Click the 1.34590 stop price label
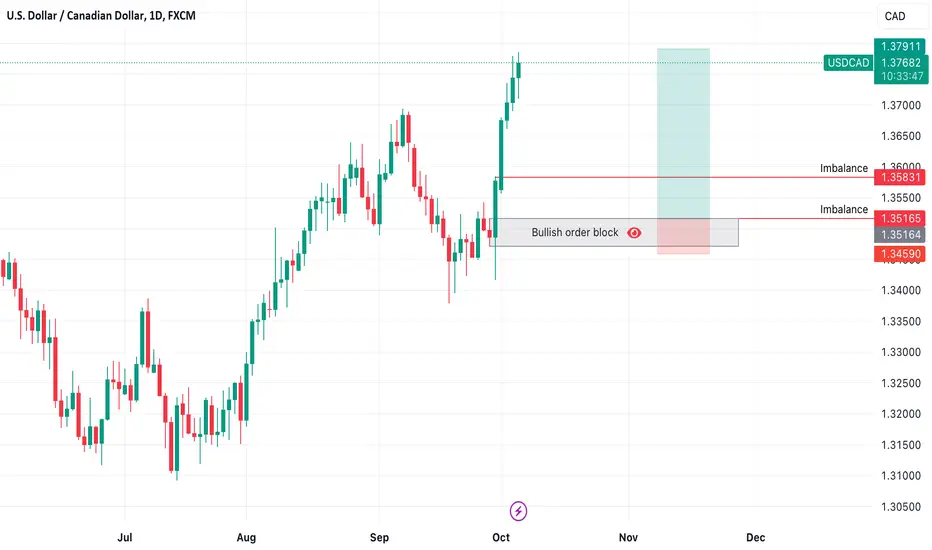The height and width of the screenshot is (550, 932). pyautogui.click(x=900, y=254)
